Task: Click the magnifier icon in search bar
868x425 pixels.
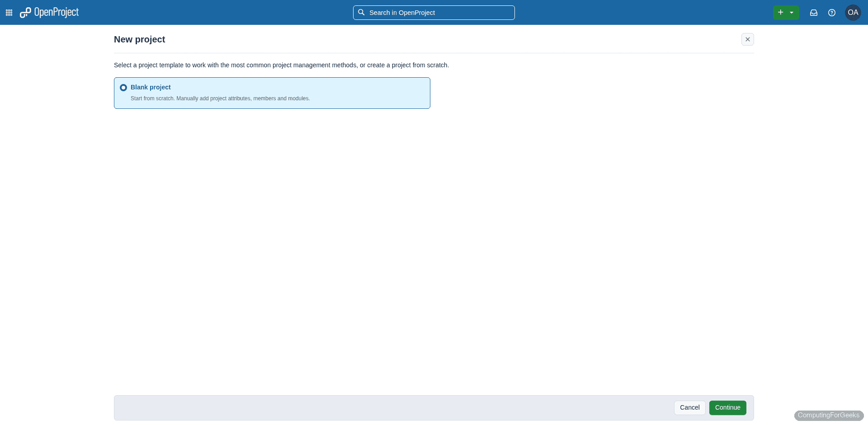Action: [361, 13]
